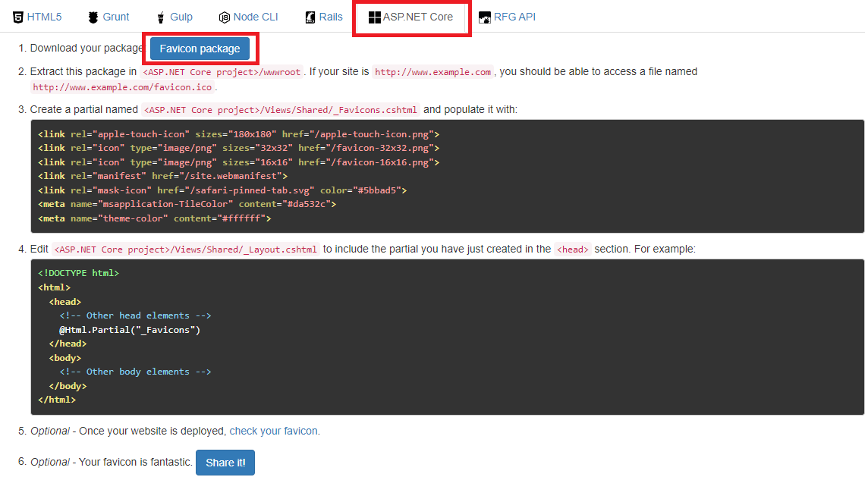Click the closing </head> tag line
This screenshot has width=868, height=477.
tap(68, 344)
